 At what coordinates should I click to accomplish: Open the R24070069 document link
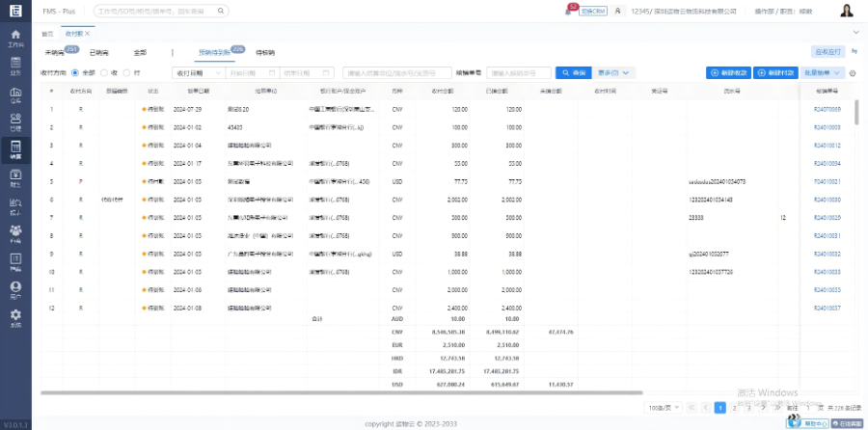[x=827, y=110]
